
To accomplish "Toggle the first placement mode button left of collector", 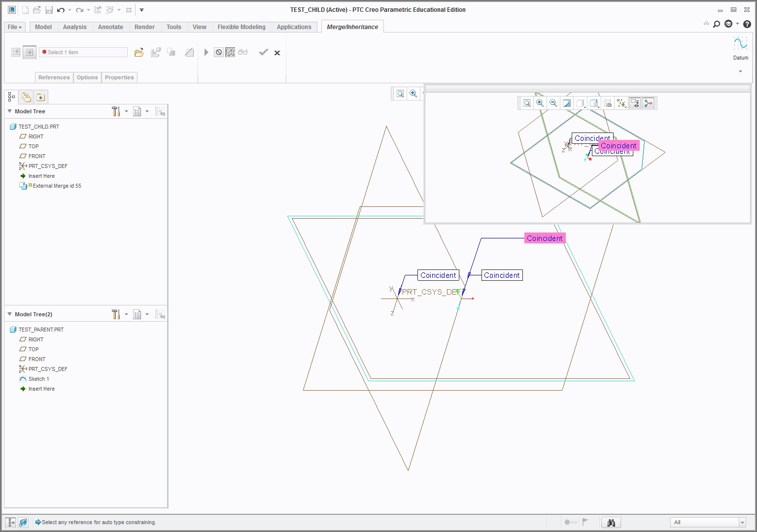I will point(16,52).
